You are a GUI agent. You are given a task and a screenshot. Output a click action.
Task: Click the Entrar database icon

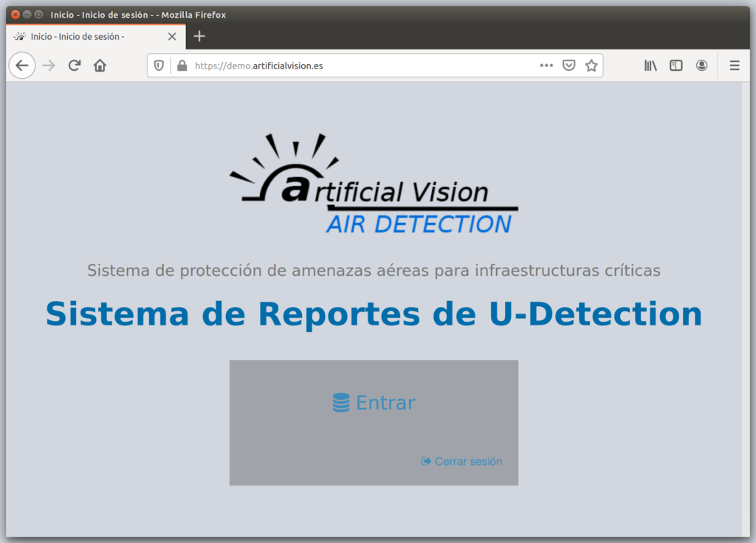pyautogui.click(x=341, y=403)
